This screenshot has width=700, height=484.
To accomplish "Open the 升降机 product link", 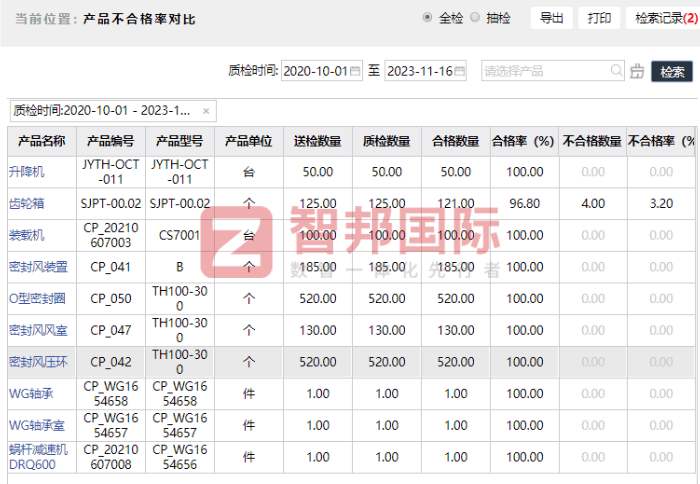I will tap(27, 172).
